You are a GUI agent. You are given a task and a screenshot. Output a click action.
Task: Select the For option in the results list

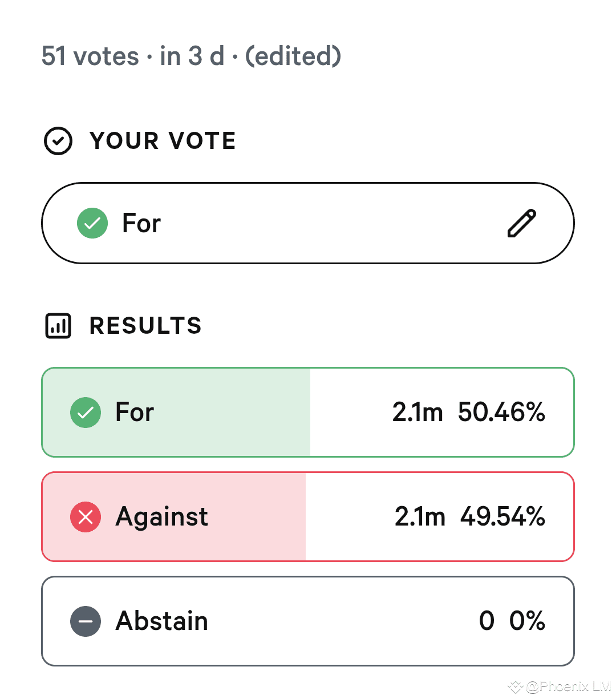pyautogui.click(x=308, y=412)
